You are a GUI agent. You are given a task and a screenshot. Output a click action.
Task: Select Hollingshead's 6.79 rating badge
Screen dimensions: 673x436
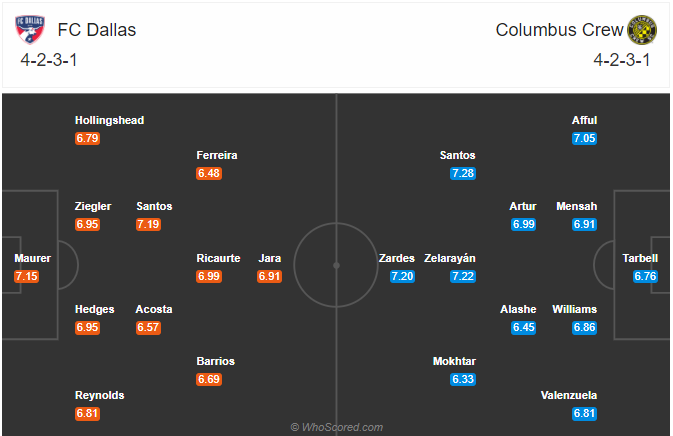tap(87, 138)
